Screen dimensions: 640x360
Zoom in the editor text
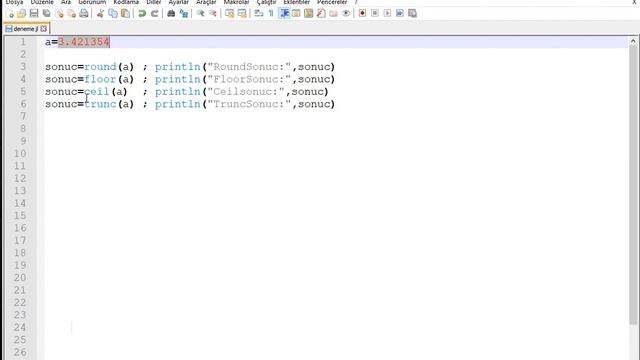click(x=200, y=13)
